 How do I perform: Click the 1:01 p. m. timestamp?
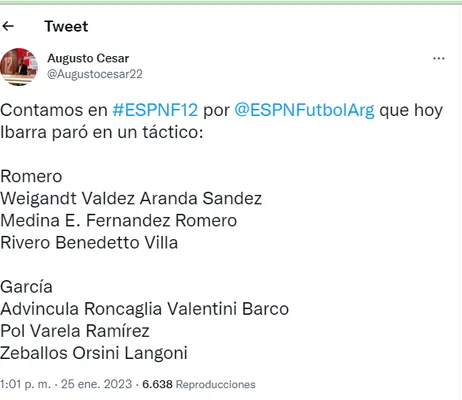[26, 384]
